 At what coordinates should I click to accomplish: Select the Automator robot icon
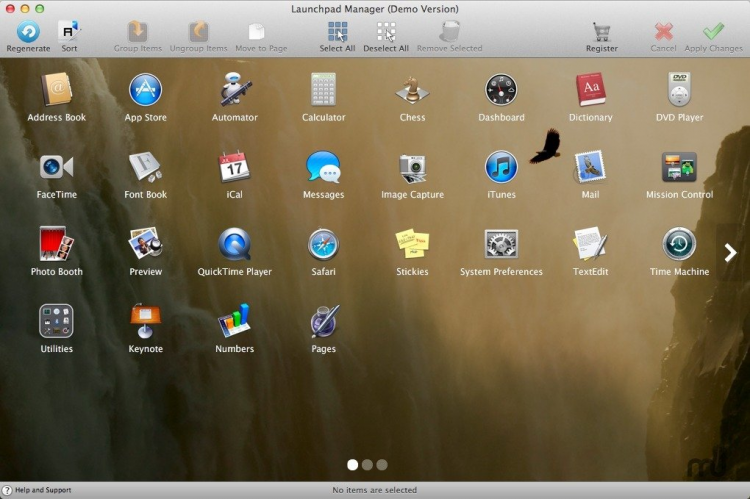click(234, 89)
